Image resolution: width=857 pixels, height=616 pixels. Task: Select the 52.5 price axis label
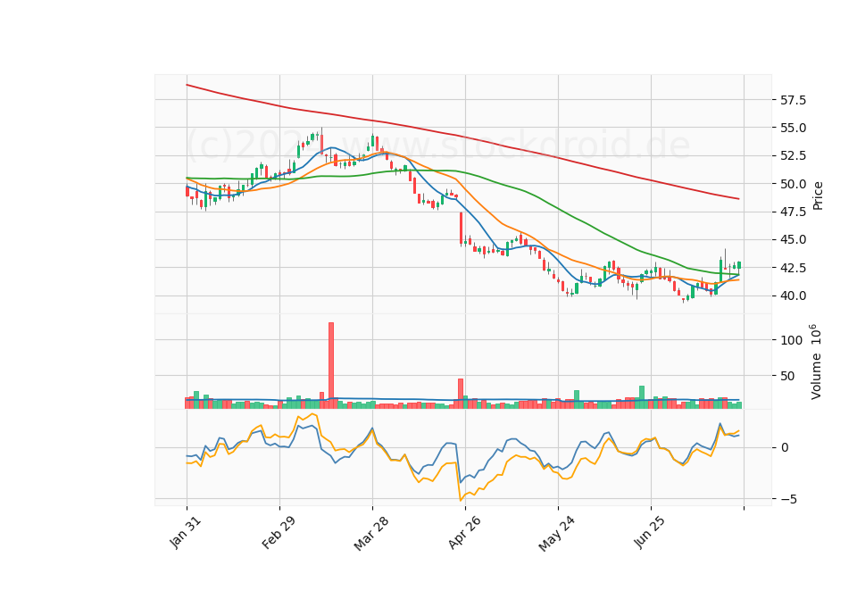(793, 155)
